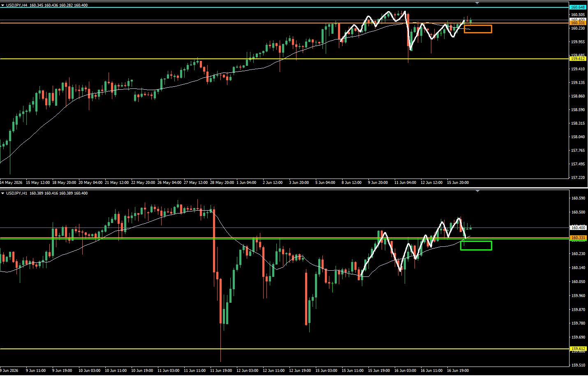Click the 160.050 price scale label
588x376 pixels.
point(578,282)
